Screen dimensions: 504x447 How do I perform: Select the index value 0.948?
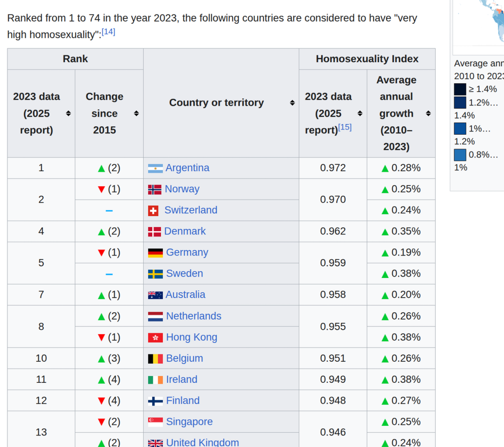coord(333,401)
